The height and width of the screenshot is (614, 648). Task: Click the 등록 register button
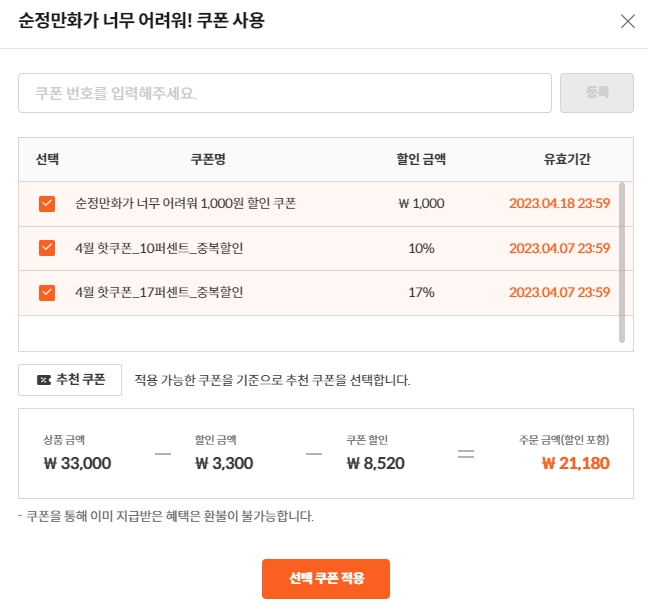pyautogui.click(x=597, y=93)
